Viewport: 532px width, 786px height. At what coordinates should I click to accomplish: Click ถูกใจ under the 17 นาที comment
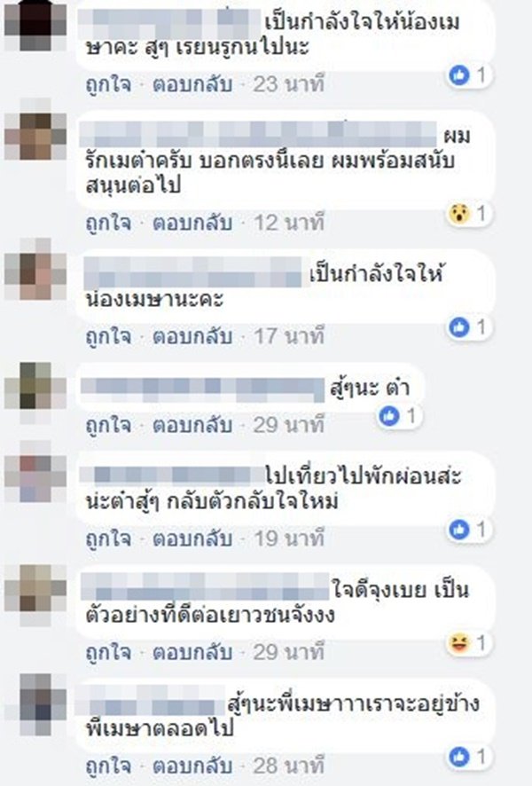(x=109, y=336)
